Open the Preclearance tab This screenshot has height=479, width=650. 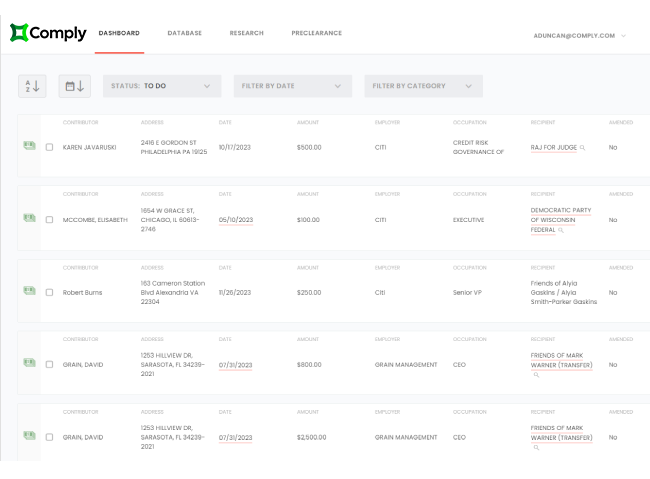pyautogui.click(x=317, y=33)
